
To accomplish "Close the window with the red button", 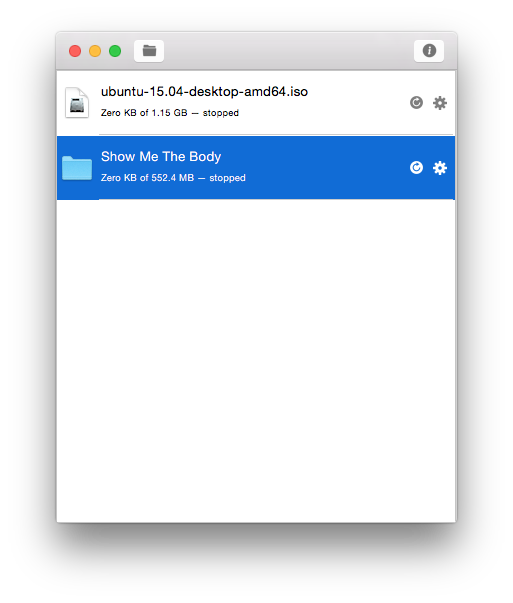I will point(75,51).
